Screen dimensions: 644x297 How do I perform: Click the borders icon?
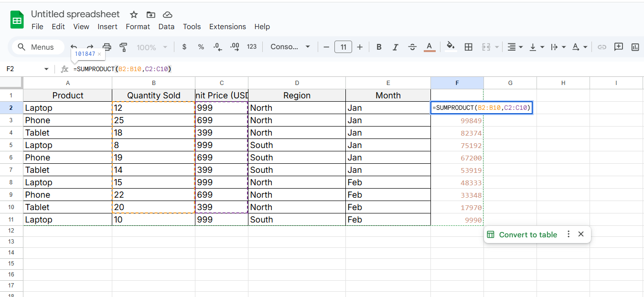point(469,47)
